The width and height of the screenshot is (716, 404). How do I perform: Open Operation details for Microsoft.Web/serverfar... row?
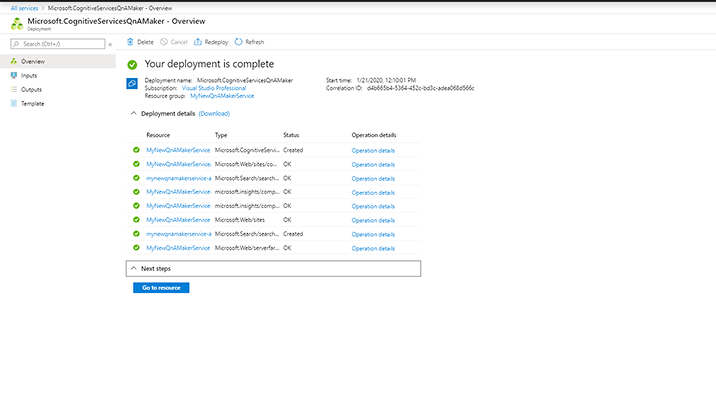(x=373, y=249)
